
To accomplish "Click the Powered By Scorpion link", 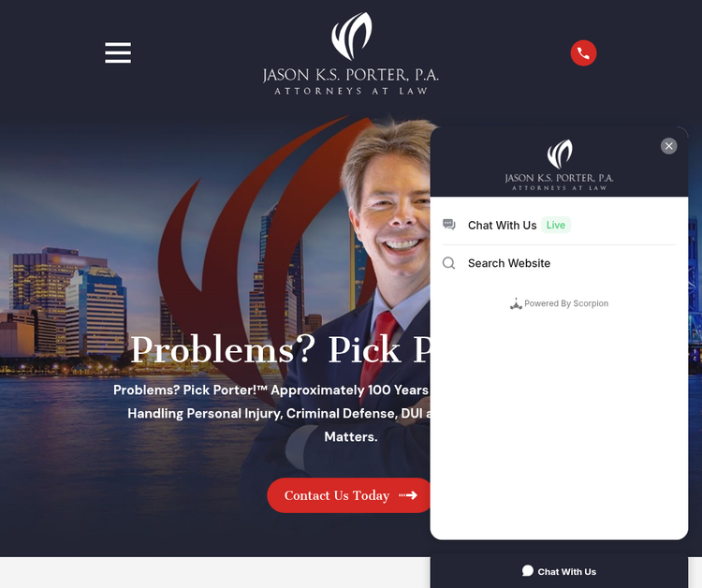I will coord(559,303).
